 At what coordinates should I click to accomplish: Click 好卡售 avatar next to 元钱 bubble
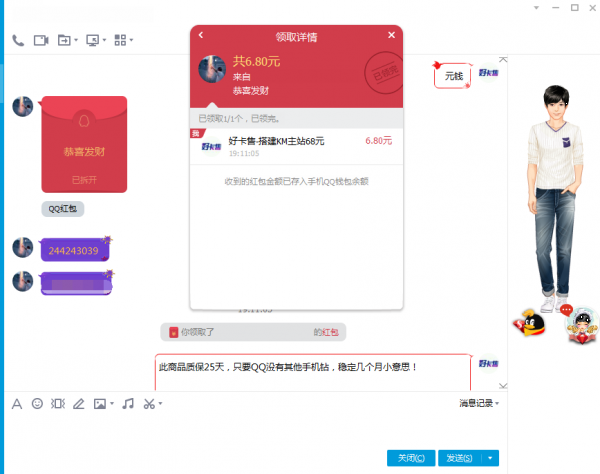coord(489,72)
